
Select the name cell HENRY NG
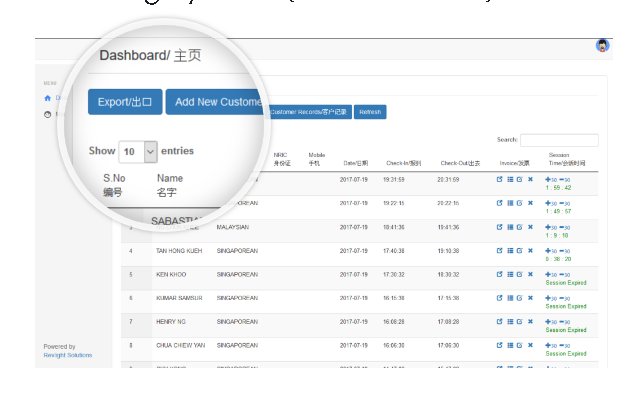click(171, 322)
